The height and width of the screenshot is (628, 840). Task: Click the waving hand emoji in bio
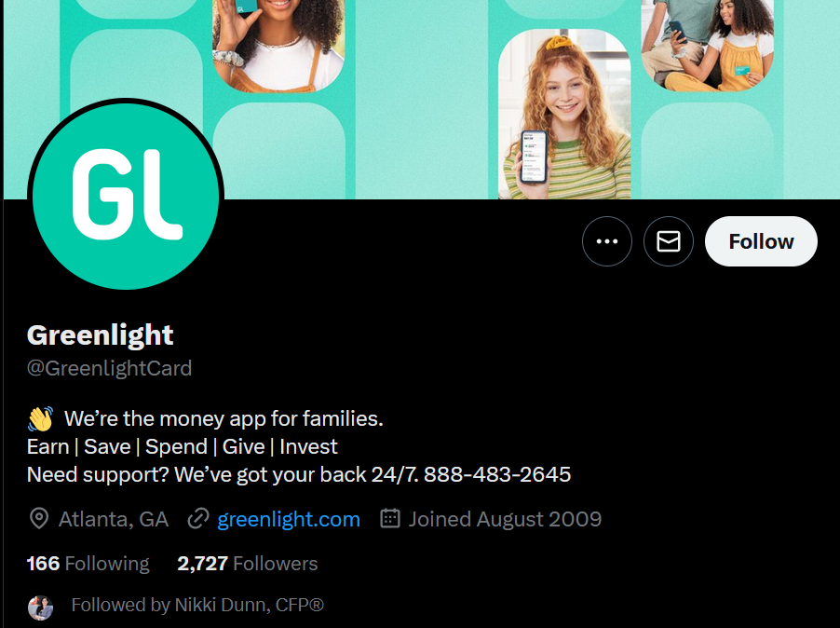pos(40,418)
